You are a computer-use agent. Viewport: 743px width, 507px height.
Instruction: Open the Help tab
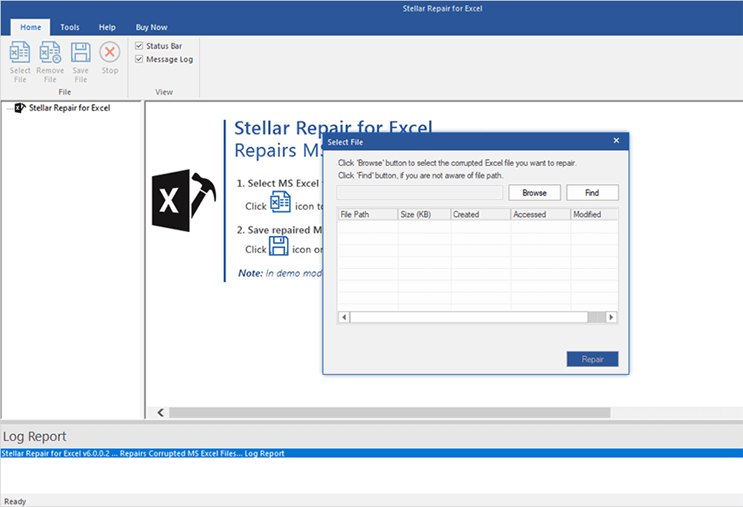pyautogui.click(x=107, y=27)
